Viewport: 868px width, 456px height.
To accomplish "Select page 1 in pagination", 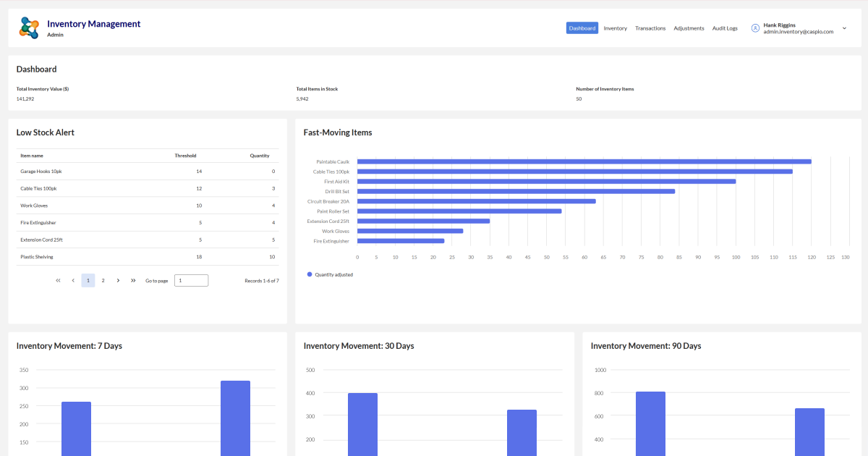I will [88, 280].
